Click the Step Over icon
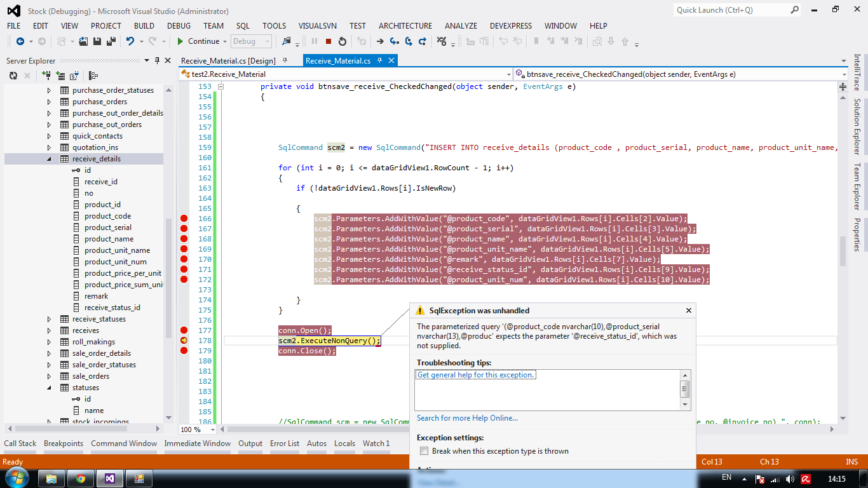Image resolution: width=868 pixels, height=488 pixels. click(x=408, y=41)
